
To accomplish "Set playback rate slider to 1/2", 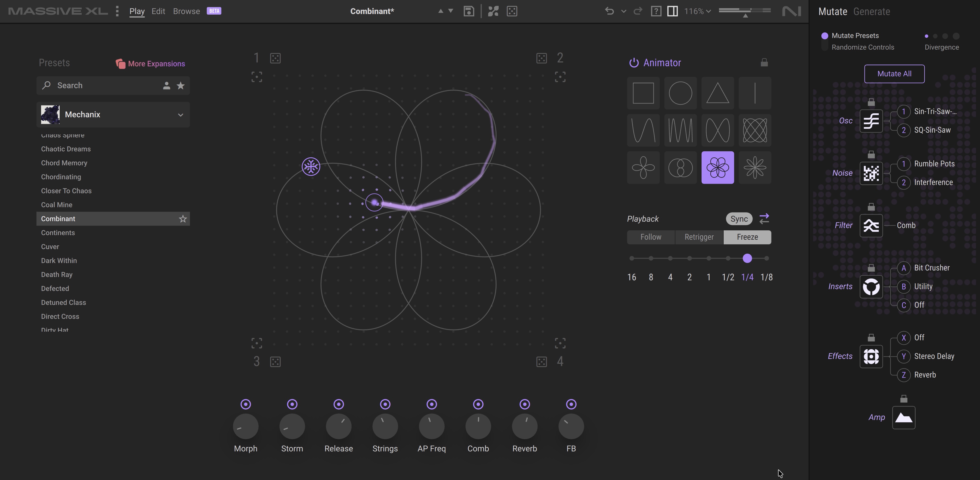I will (x=728, y=258).
